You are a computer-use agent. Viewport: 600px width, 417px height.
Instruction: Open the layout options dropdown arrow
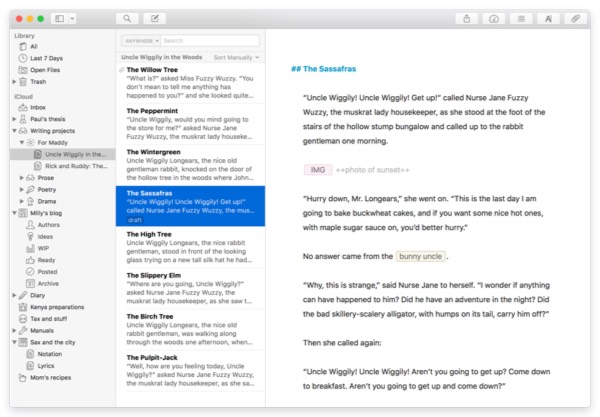pos(72,18)
